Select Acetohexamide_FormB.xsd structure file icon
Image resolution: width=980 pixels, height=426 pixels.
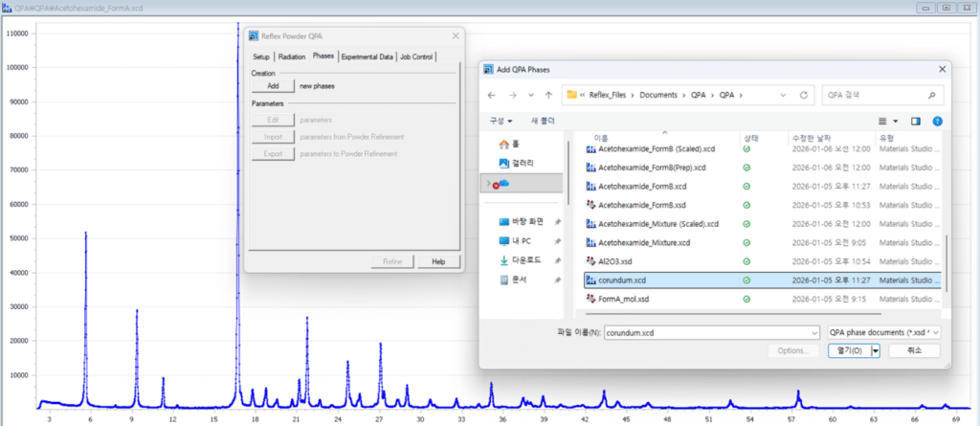pyautogui.click(x=590, y=205)
